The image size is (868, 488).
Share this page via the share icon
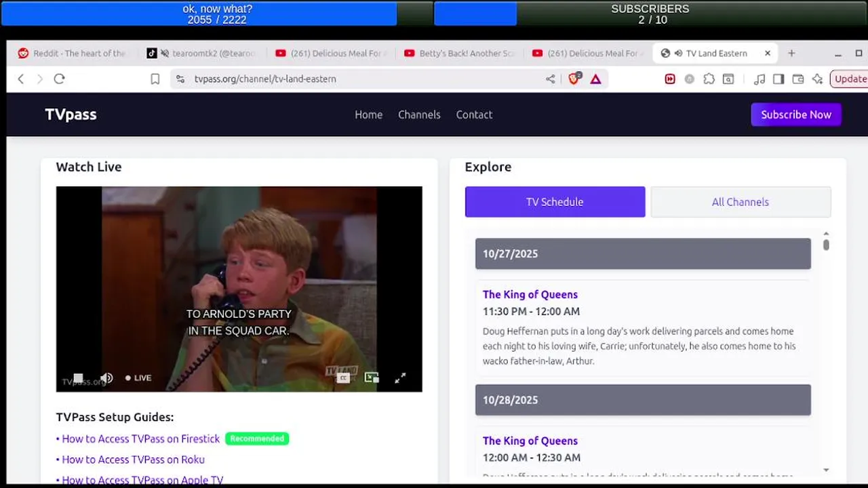[550, 79]
